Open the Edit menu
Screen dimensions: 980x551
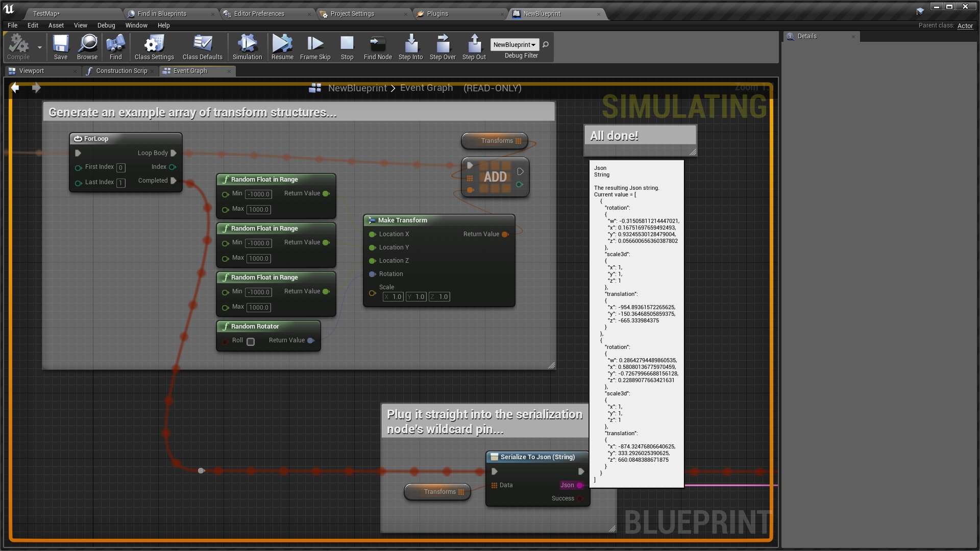pyautogui.click(x=33, y=26)
